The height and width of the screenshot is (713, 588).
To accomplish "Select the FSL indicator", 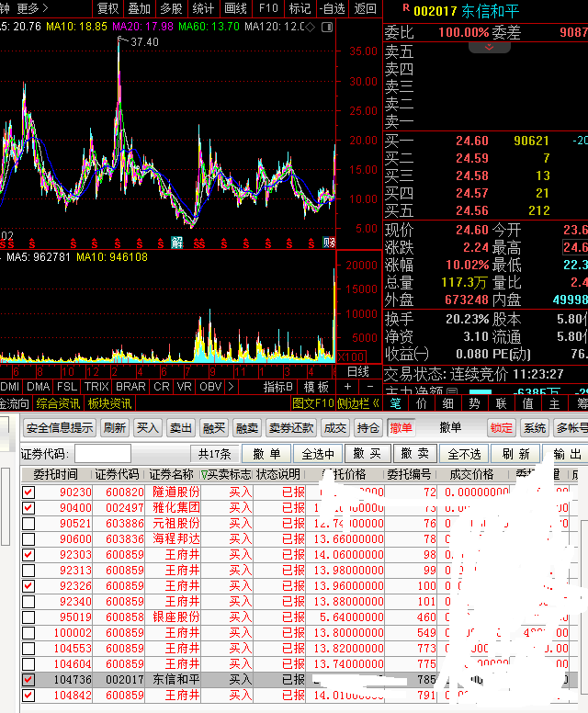I will tap(67, 387).
